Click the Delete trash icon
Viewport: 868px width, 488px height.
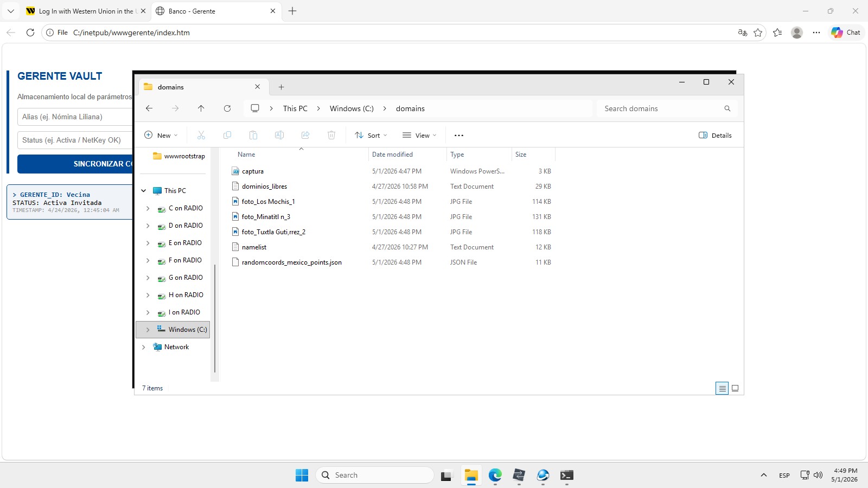tap(331, 135)
